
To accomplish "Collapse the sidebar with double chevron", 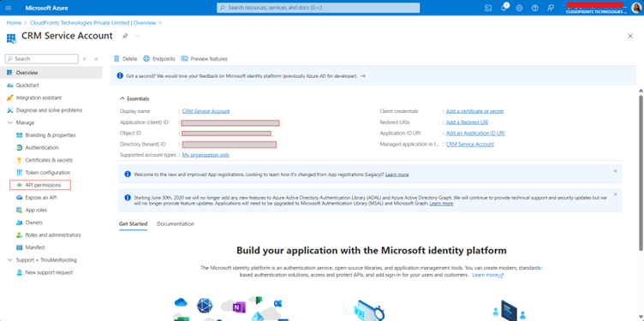I will pos(96,59).
